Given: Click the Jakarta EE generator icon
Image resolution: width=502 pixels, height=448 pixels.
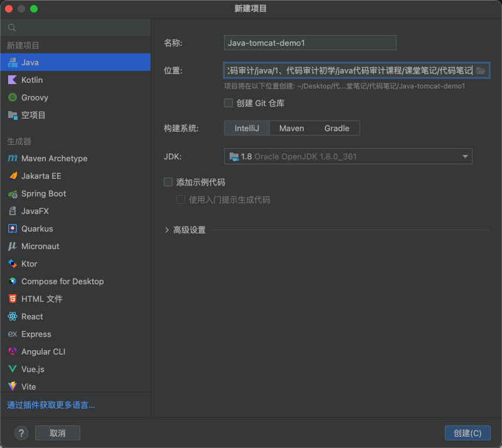Looking at the screenshot, I should (12, 176).
